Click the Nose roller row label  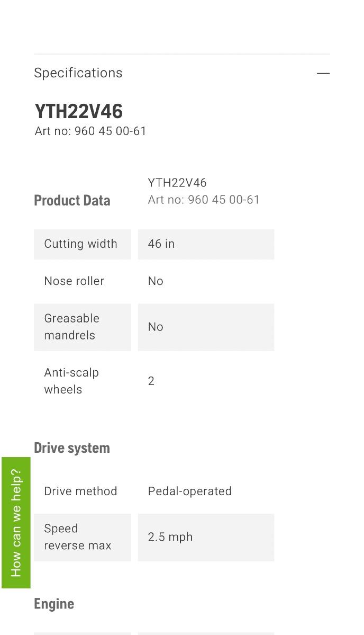[74, 281]
